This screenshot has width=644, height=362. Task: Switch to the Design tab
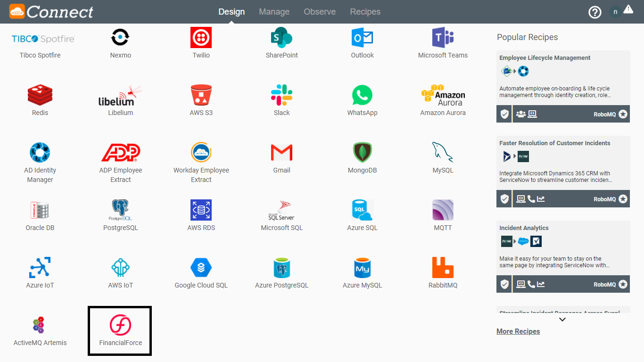click(231, 12)
